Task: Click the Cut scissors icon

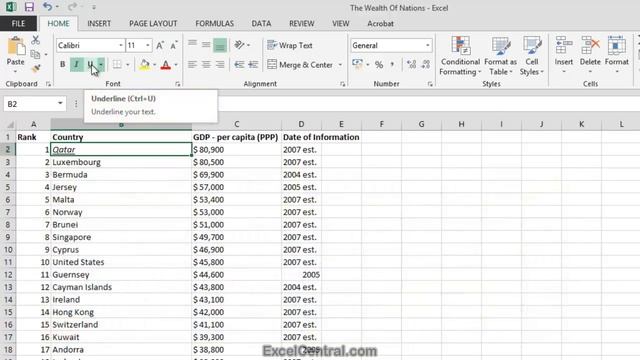Action: tap(36, 40)
